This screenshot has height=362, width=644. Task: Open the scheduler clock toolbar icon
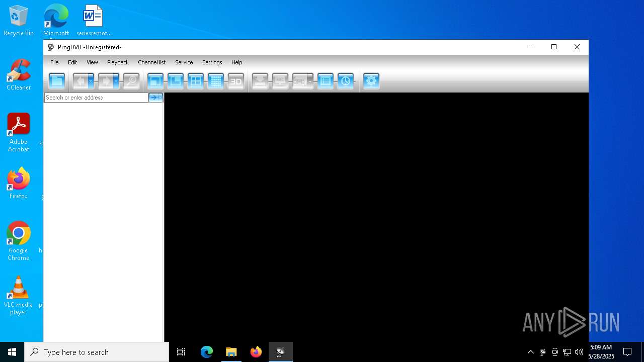click(346, 81)
